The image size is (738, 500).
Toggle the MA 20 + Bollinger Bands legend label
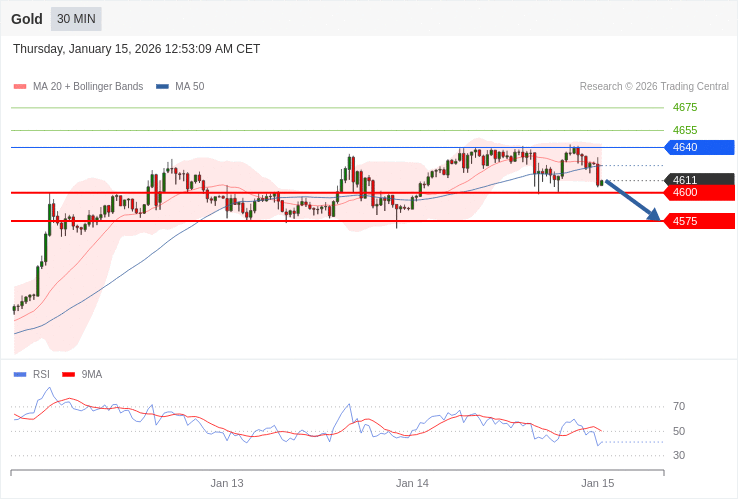coord(88,87)
